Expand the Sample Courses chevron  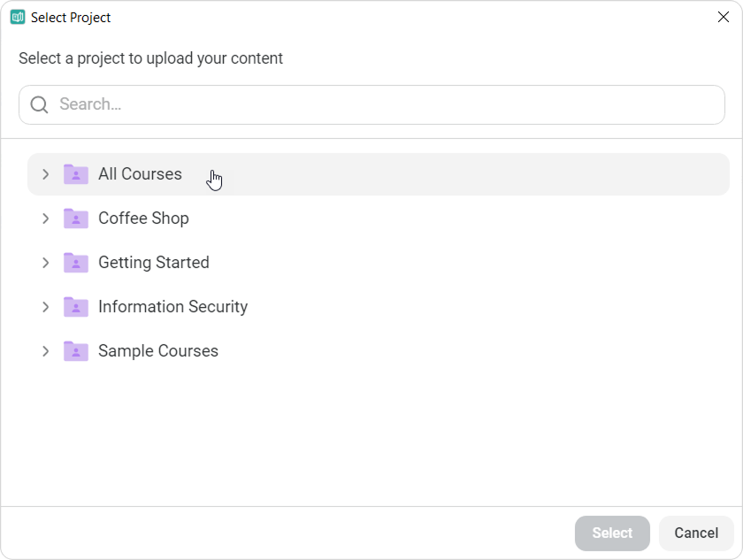pos(45,351)
